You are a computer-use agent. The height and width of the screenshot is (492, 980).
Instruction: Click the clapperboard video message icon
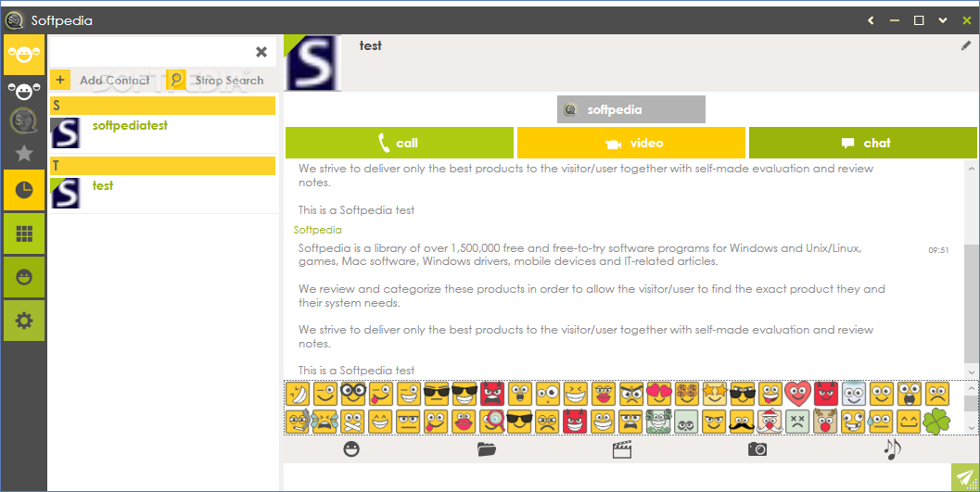622,449
